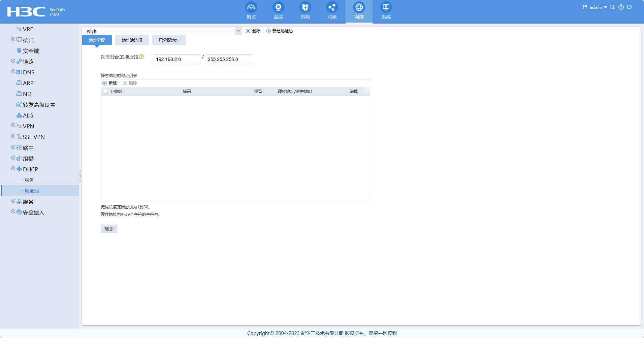Viewport: 644px width, 338px height.
Task: Expand the DNS tree node
Action: [13, 72]
